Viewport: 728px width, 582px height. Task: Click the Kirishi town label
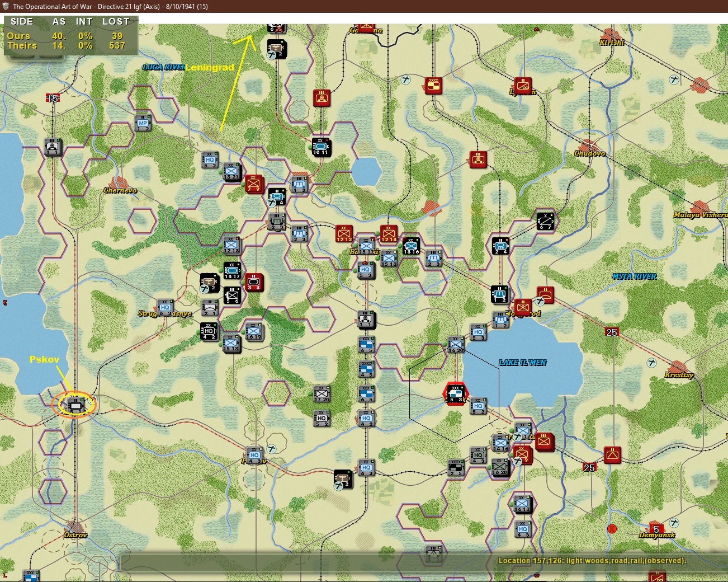tap(612, 43)
